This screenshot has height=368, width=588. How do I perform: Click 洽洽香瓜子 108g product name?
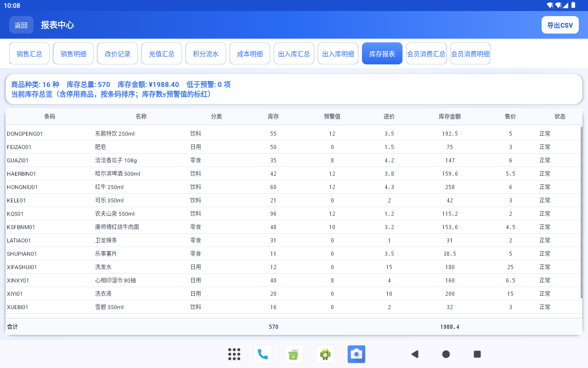[116, 161]
